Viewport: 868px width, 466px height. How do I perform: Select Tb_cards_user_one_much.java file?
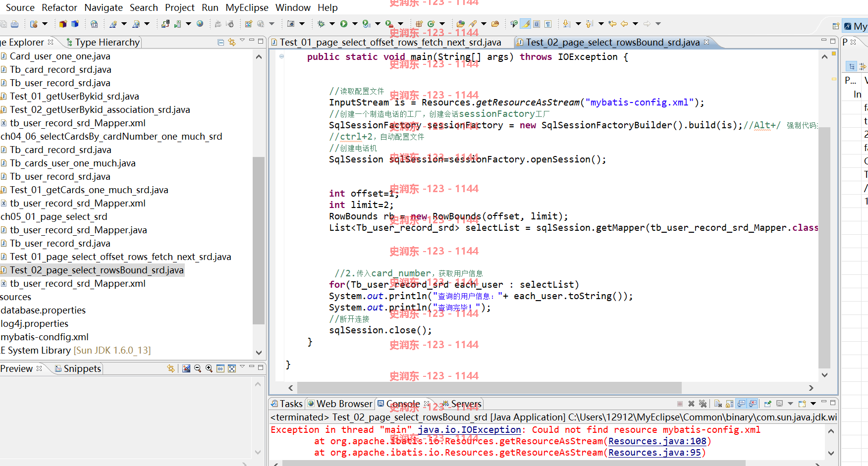coord(68,163)
